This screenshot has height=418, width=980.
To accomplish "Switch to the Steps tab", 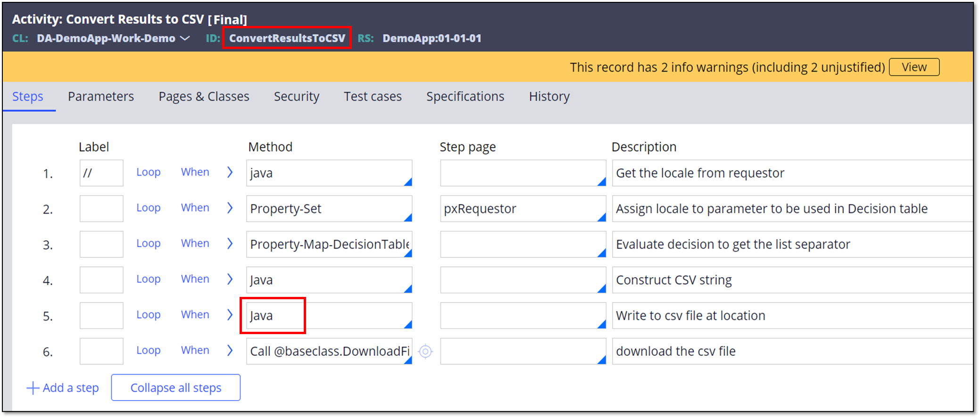I will pyautogui.click(x=28, y=96).
